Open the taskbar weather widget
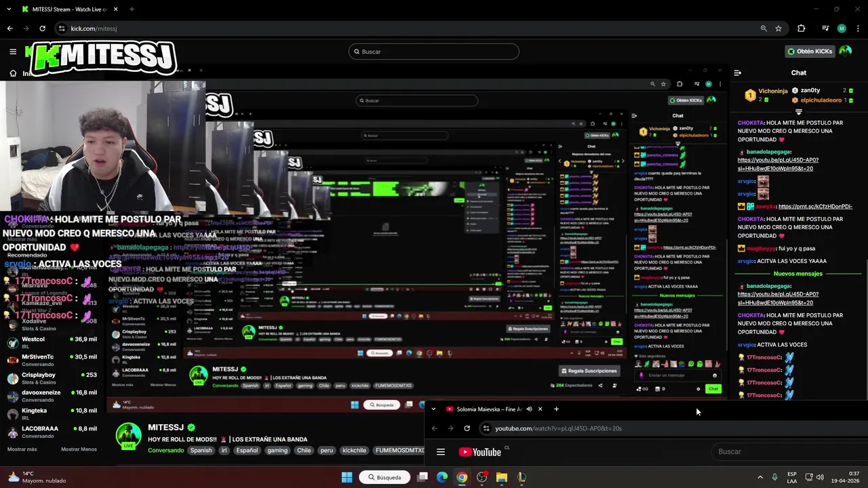 [37, 477]
